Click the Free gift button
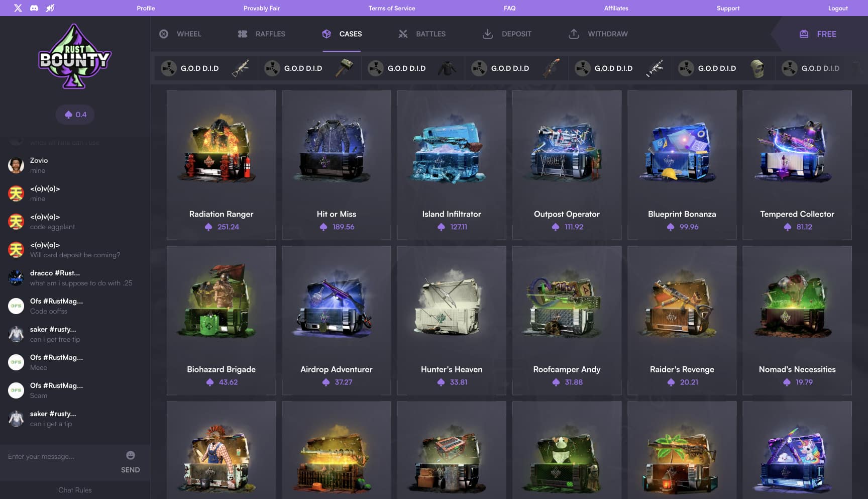 (x=818, y=34)
